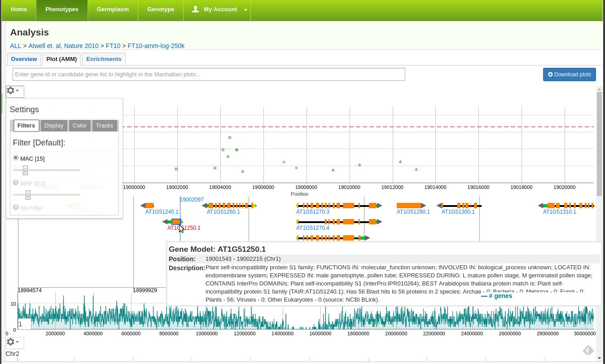Open the Genotype navigation item

pyautogui.click(x=161, y=9)
